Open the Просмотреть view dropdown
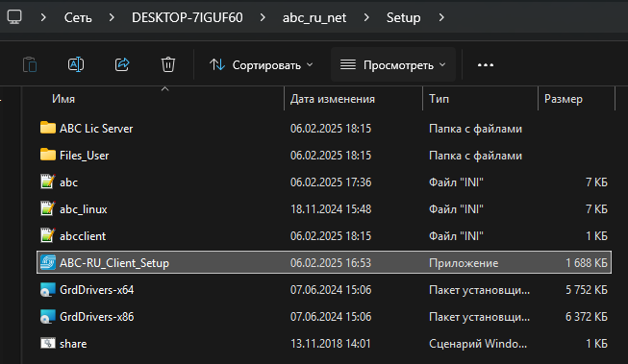 tap(393, 64)
